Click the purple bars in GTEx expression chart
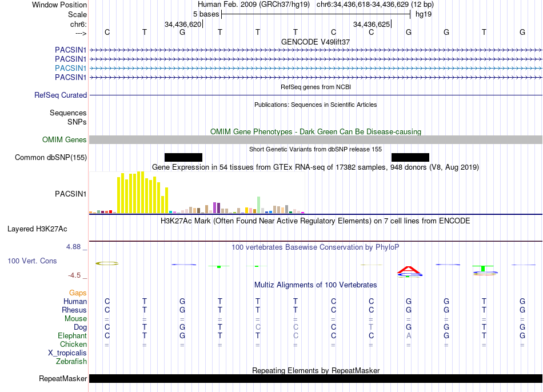The height and width of the screenshot is (392, 543). click(217, 207)
